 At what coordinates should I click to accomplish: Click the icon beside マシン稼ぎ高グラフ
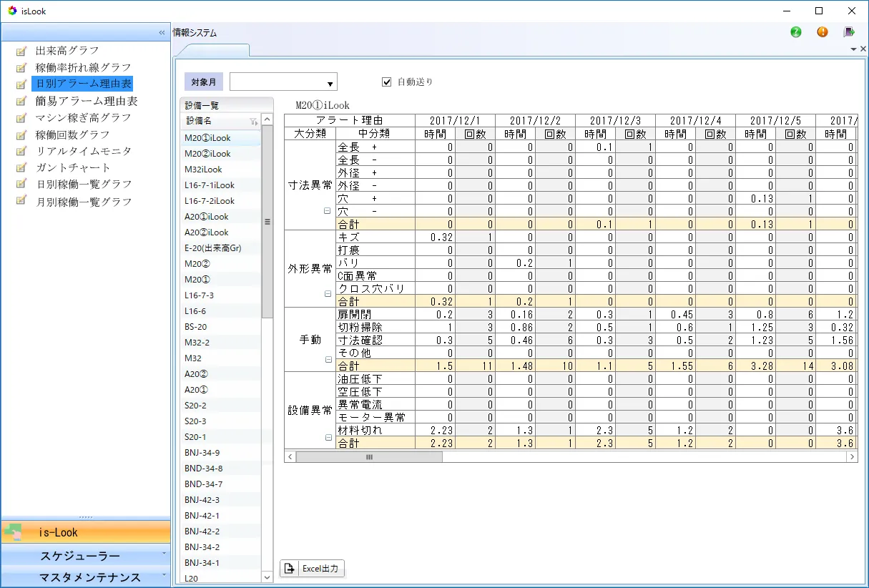click(21, 118)
